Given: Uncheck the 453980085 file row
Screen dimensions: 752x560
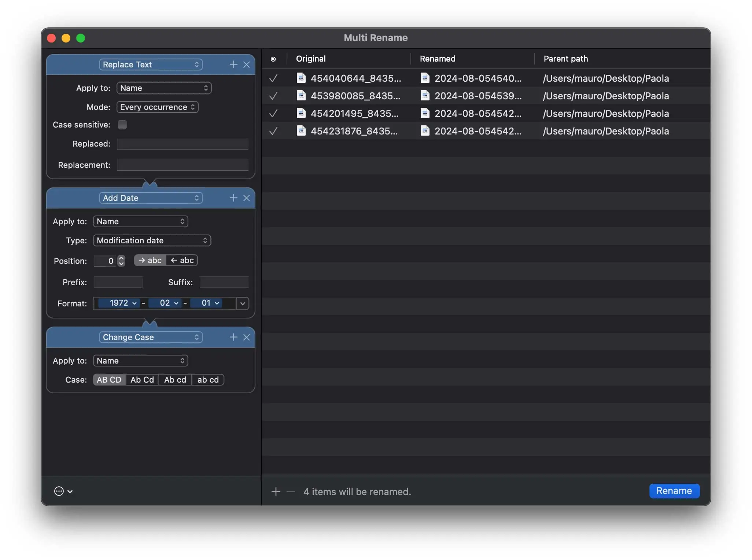Looking at the screenshot, I should [x=273, y=96].
